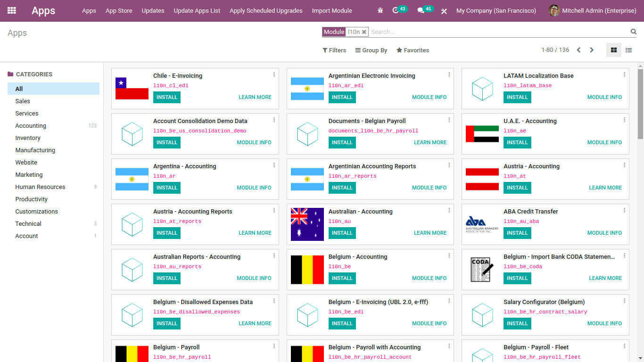Image resolution: width=644 pixels, height=362 pixels.
Task: Click the Argentina - Accounting flag icon
Action: tap(132, 179)
